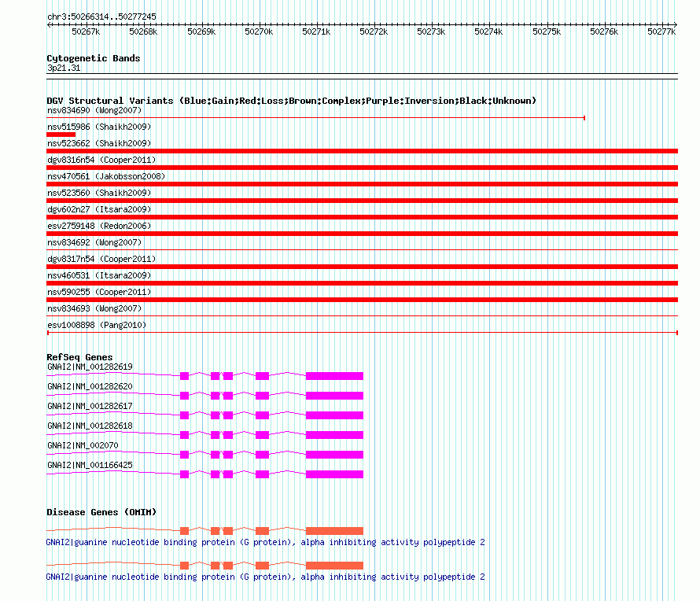The width and height of the screenshot is (700, 601).
Task: Open second GNAI2 guanine nucleotide binding protein link
Action: point(265,577)
